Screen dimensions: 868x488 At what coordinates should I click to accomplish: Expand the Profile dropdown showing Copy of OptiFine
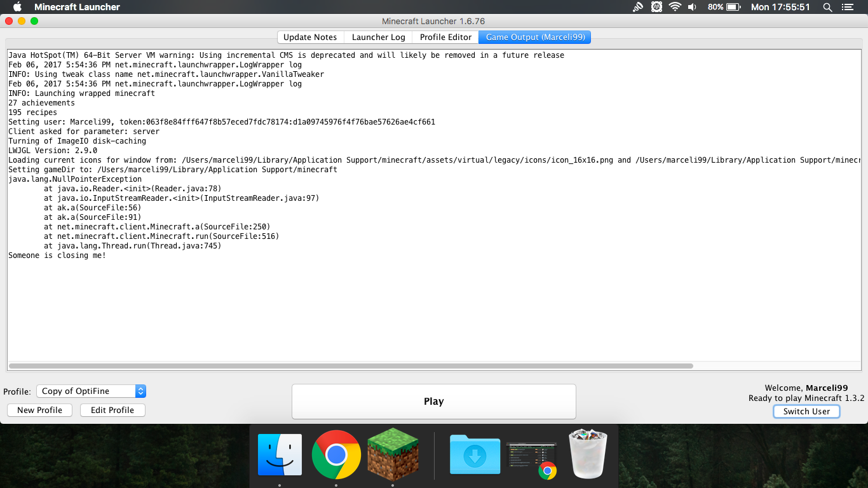coord(91,391)
